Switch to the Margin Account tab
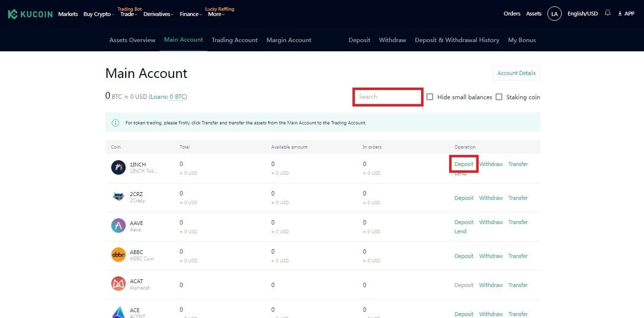644x318 pixels. pyautogui.click(x=289, y=40)
